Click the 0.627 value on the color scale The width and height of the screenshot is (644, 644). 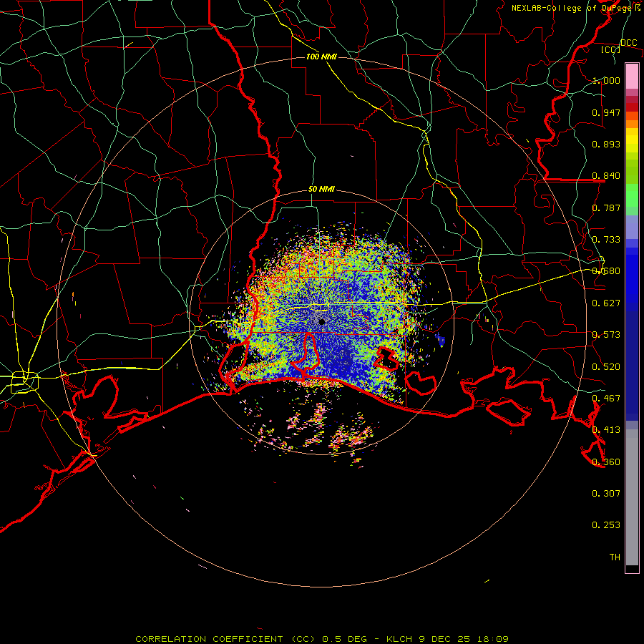pos(606,303)
